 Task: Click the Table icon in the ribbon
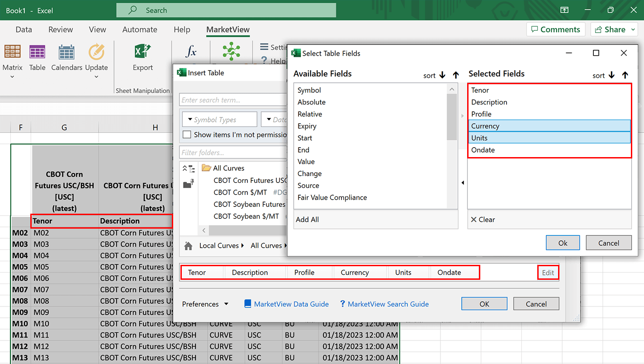click(37, 53)
